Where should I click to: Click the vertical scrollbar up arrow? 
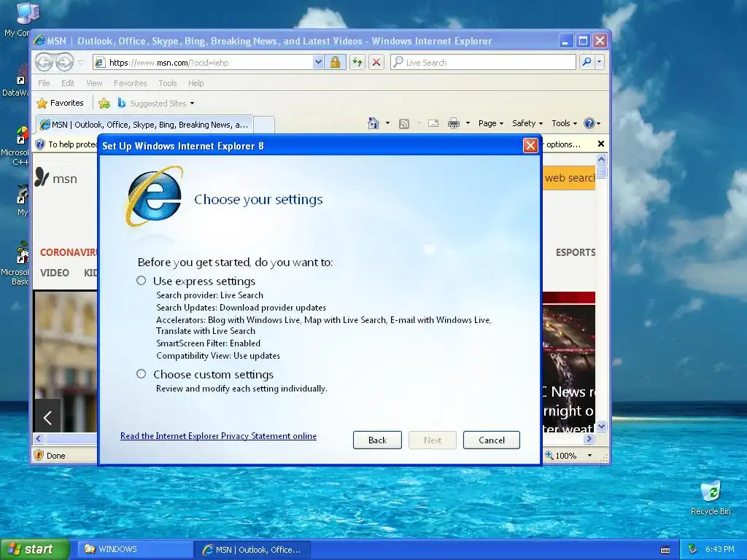(601, 160)
